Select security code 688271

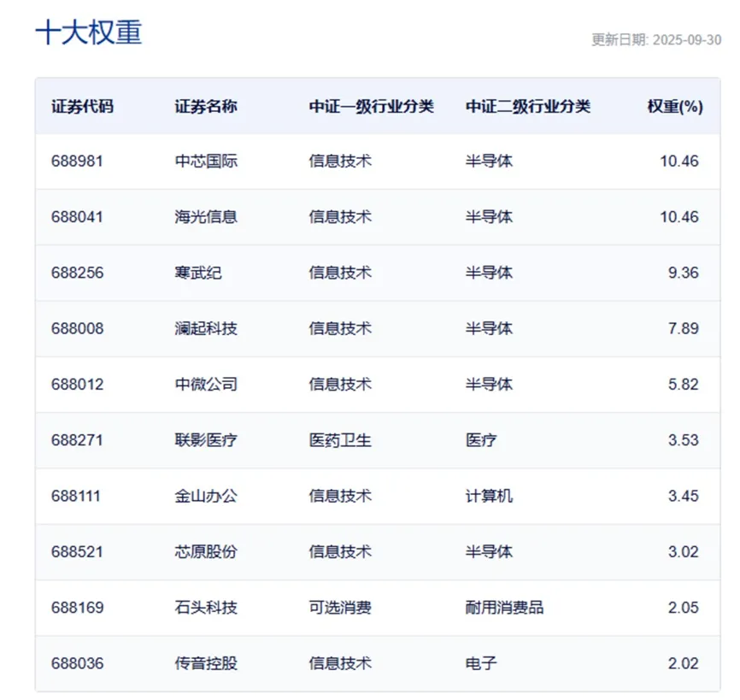(77, 440)
